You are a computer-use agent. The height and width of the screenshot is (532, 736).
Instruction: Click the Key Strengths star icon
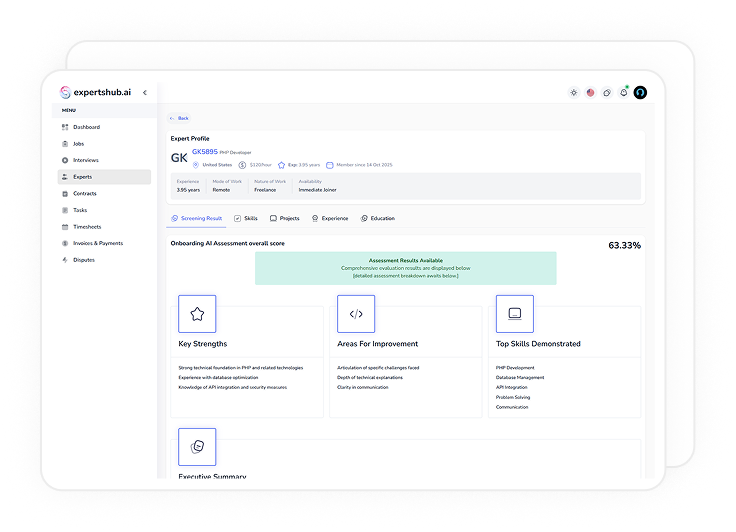click(197, 314)
